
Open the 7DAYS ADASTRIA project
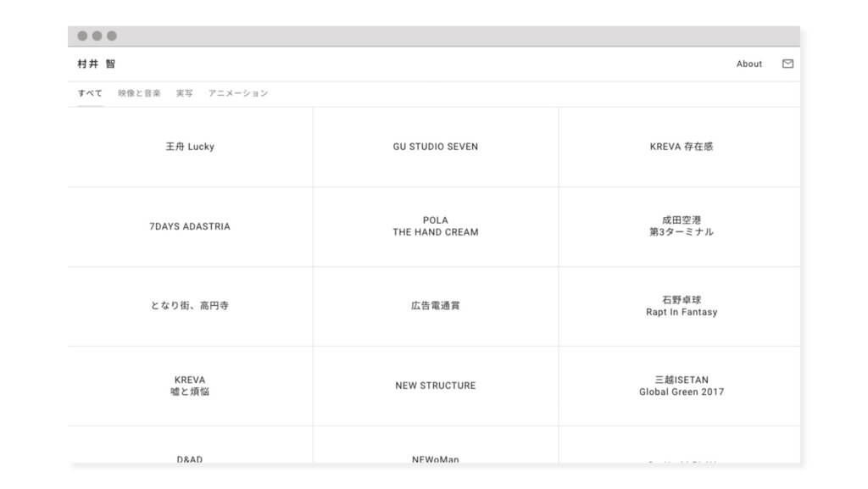pos(190,226)
